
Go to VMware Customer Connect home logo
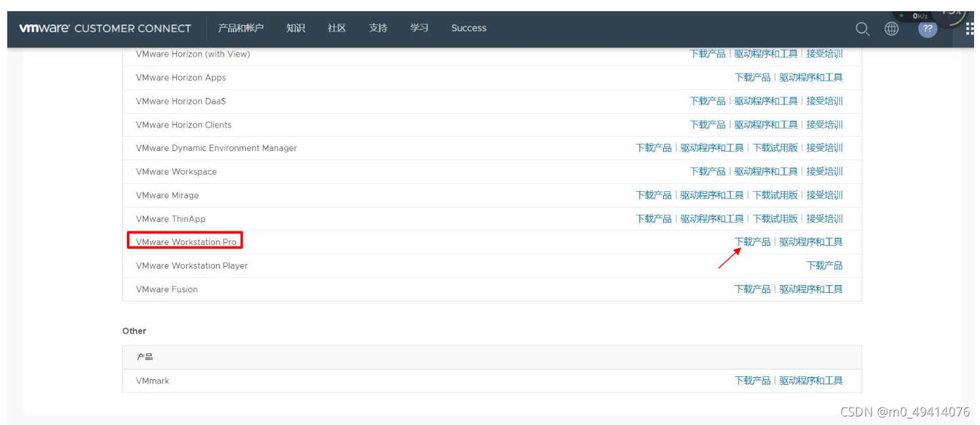(105, 28)
